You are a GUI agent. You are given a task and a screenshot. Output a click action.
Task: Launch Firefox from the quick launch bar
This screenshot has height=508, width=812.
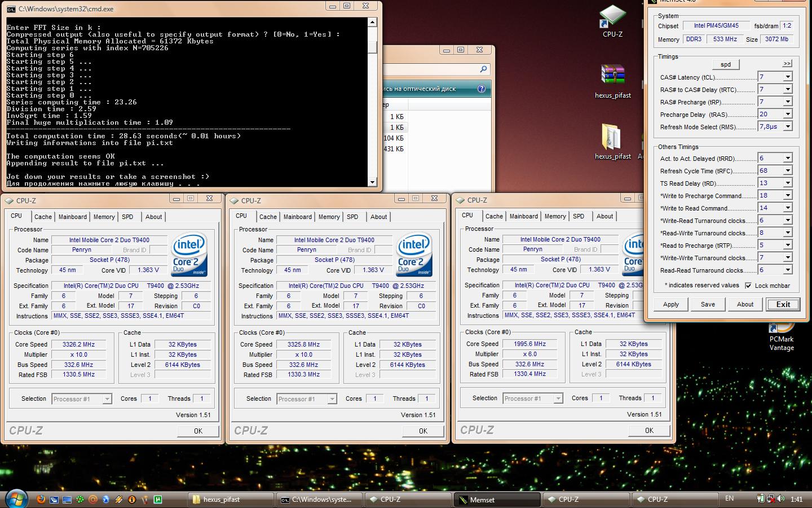coord(41,500)
